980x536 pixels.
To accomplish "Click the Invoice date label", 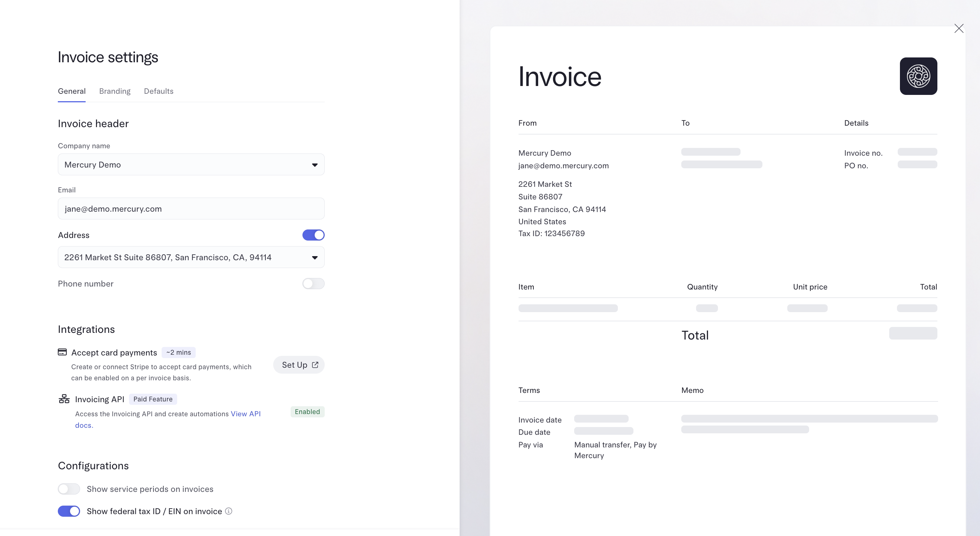I will 539,420.
